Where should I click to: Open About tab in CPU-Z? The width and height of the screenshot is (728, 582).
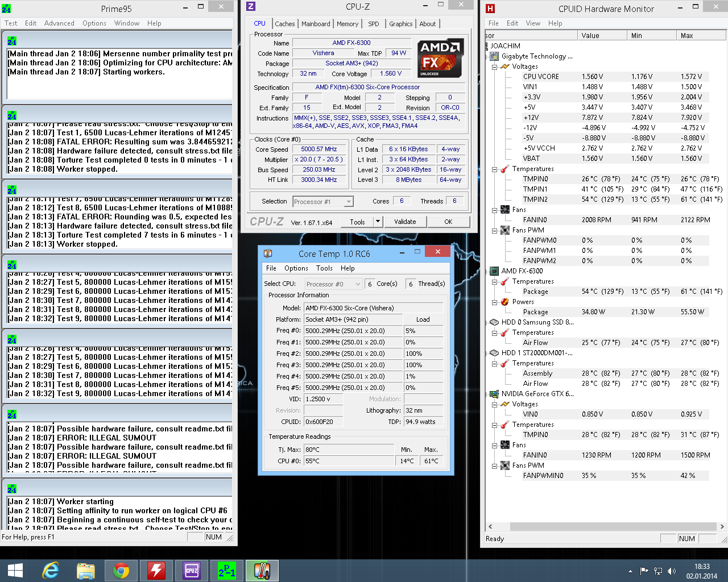[x=428, y=24]
